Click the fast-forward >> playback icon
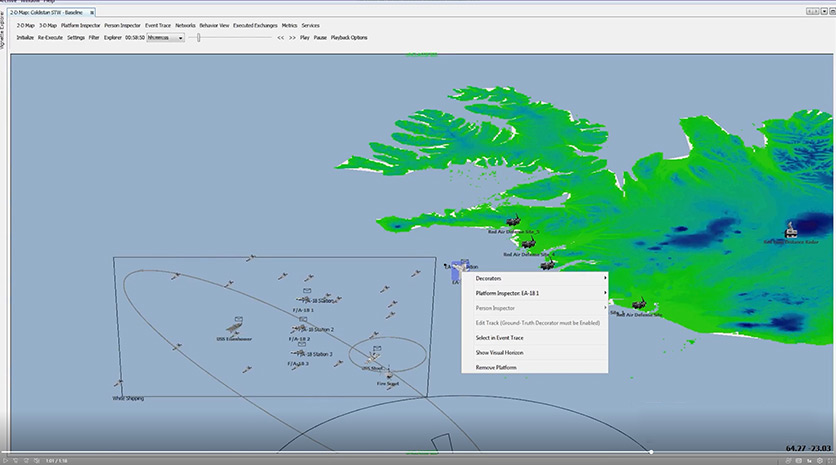 coord(292,37)
